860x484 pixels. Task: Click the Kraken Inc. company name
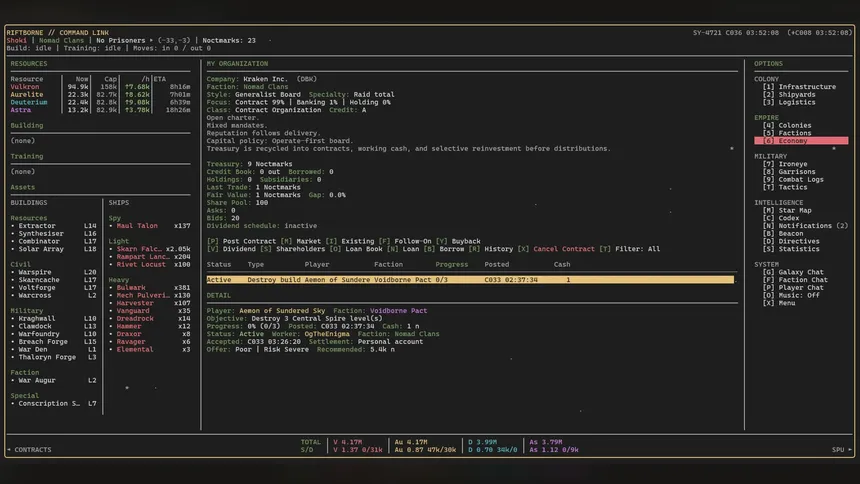pos(265,79)
